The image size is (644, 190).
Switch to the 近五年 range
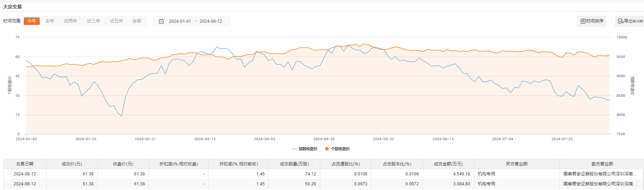tap(116, 21)
